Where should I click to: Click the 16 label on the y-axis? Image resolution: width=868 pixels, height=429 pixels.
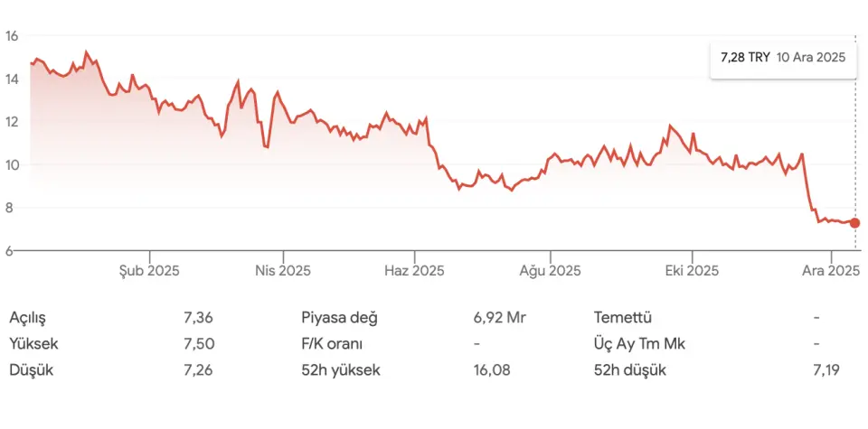coord(13,36)
